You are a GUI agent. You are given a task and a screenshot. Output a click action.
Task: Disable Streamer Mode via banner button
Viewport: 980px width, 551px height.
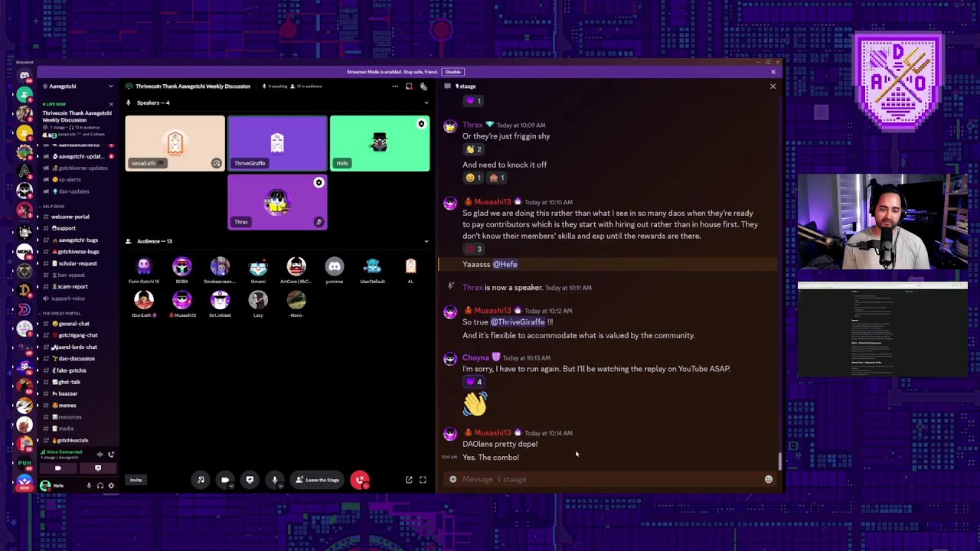pyautogui.click(x=452, y=72)
